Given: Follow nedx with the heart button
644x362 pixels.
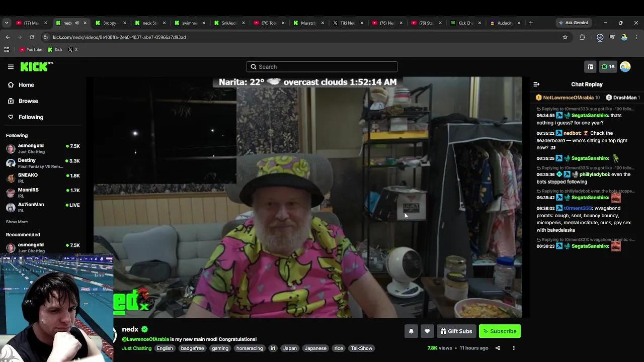Looking at the screenshot, I should [427, 331].
